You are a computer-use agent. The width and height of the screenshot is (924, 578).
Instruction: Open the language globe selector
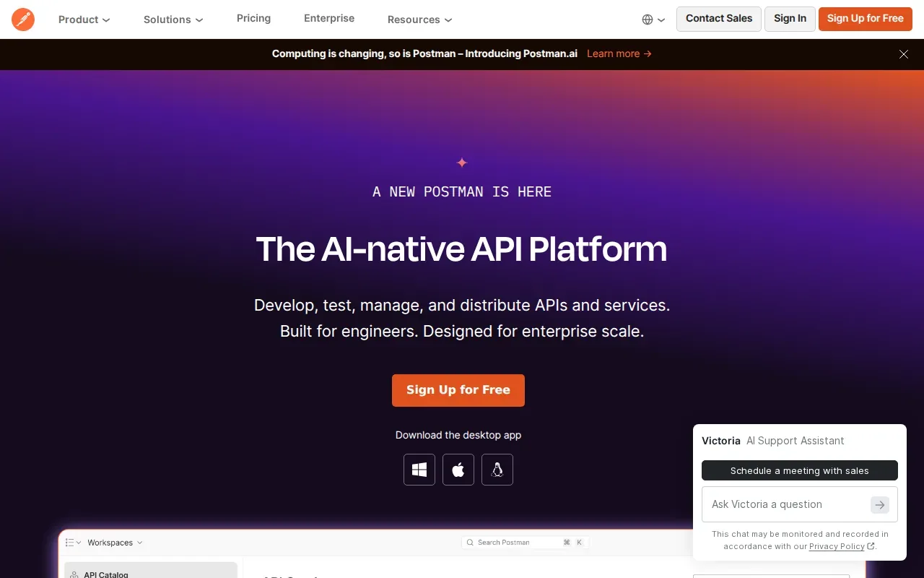coord(653,20)
